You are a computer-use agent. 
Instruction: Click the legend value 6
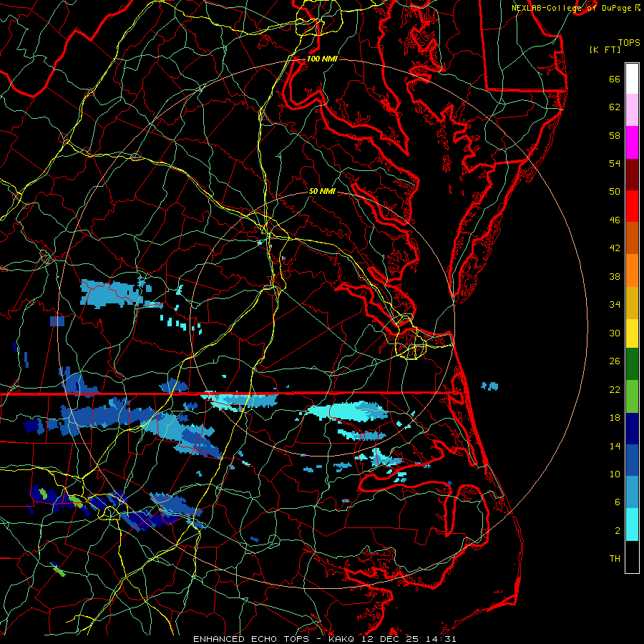click(618, 502)
